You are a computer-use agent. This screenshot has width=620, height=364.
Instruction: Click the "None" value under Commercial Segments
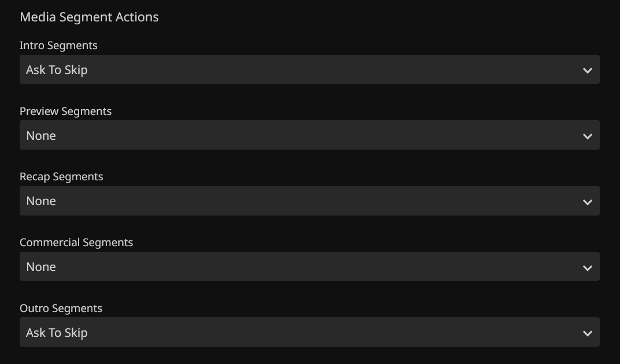click(x=41, y=267)
